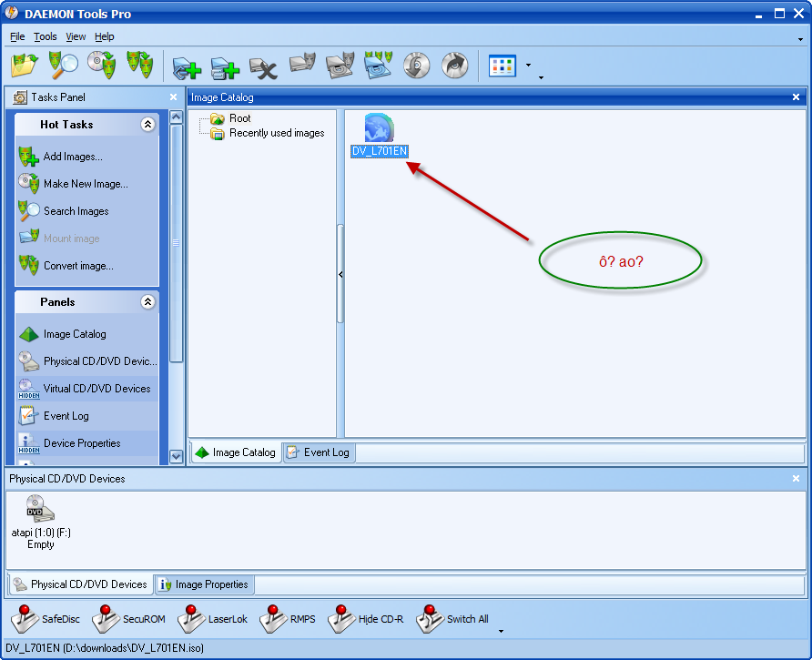Viewport: 812px width, 660px height.
Task: Toggle SecuROM emulation switch
Action: coord(127,619)
